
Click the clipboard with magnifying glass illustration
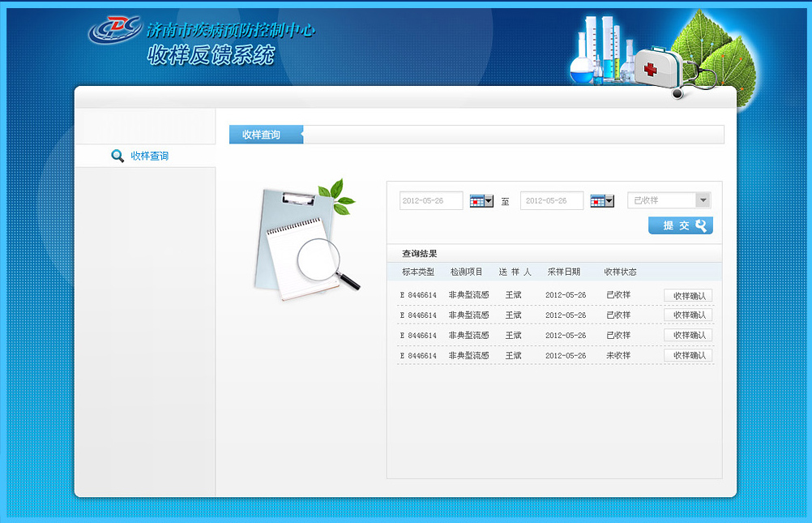click(x=305, y=242)
